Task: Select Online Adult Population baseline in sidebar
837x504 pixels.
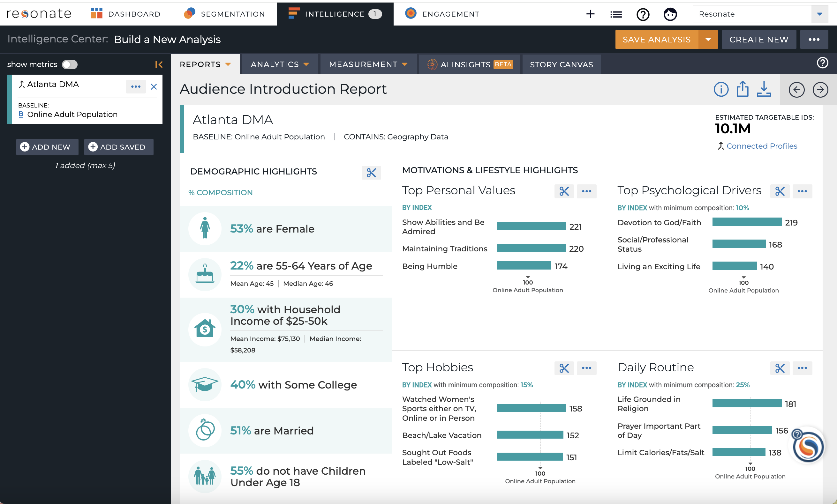Action: (x=72, y=115)
